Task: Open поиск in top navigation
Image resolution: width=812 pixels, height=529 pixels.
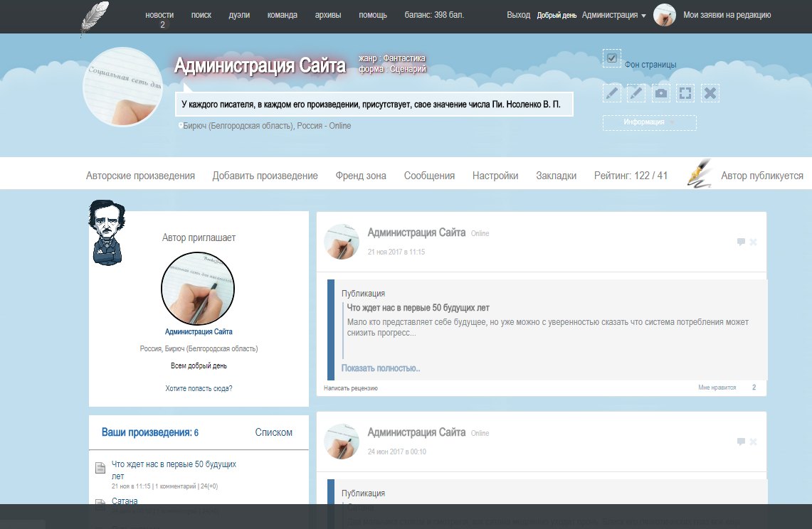Action: (x=201, y=15)
